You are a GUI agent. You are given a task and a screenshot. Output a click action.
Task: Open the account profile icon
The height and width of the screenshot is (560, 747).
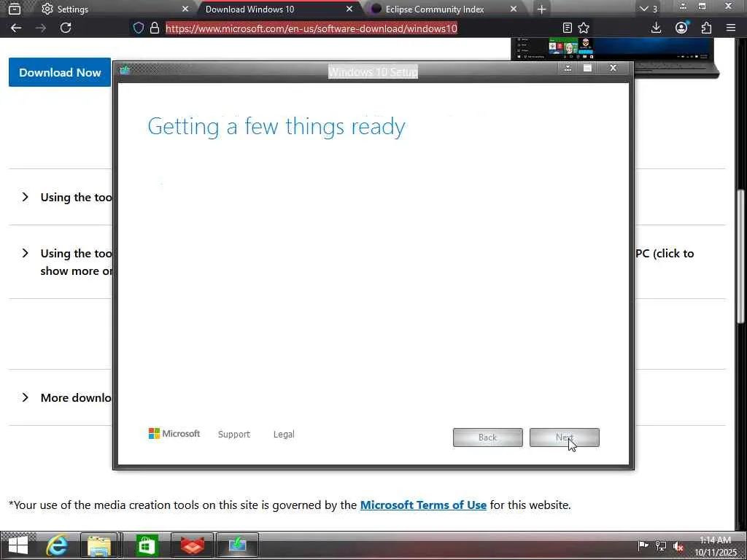tap(681, 28)
